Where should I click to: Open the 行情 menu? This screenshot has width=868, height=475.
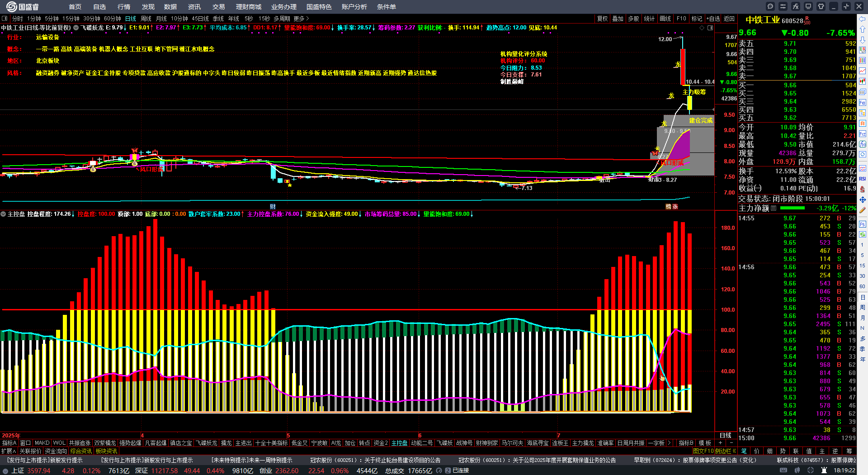pyautogui.click(x=124, y=7)
